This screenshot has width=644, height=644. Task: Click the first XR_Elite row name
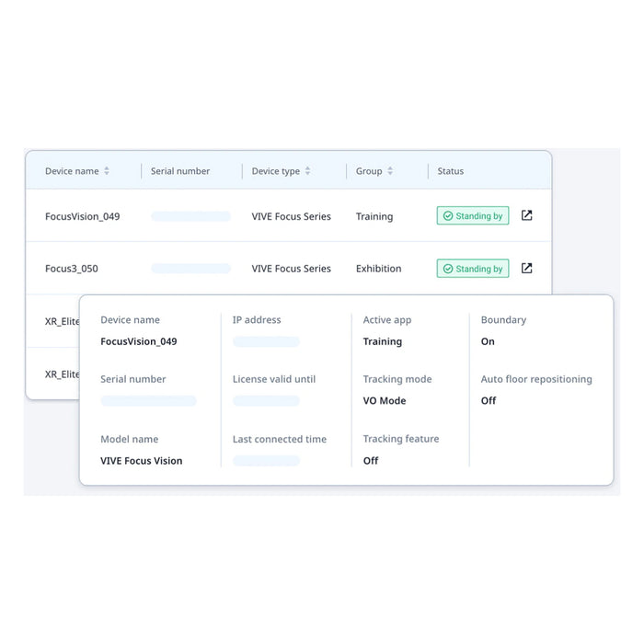tap(62, 321)
